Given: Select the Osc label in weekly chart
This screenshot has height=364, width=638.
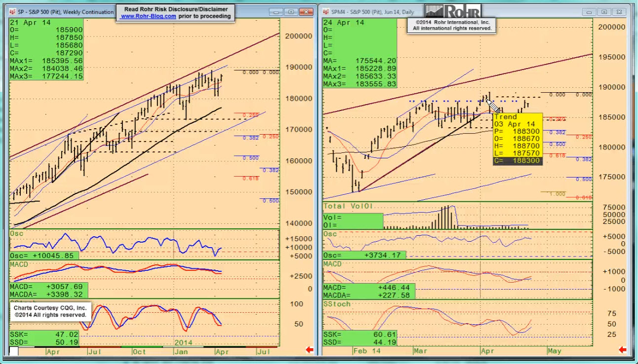Looking at the screenshot, I should pos(17,233).
